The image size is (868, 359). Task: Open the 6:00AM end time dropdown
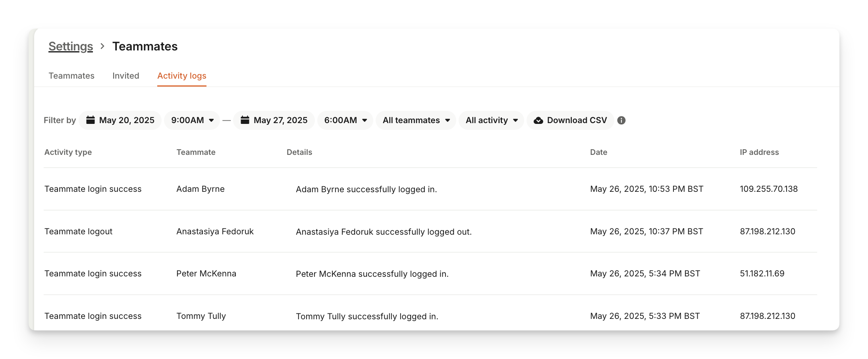click(x=345, y=120)
